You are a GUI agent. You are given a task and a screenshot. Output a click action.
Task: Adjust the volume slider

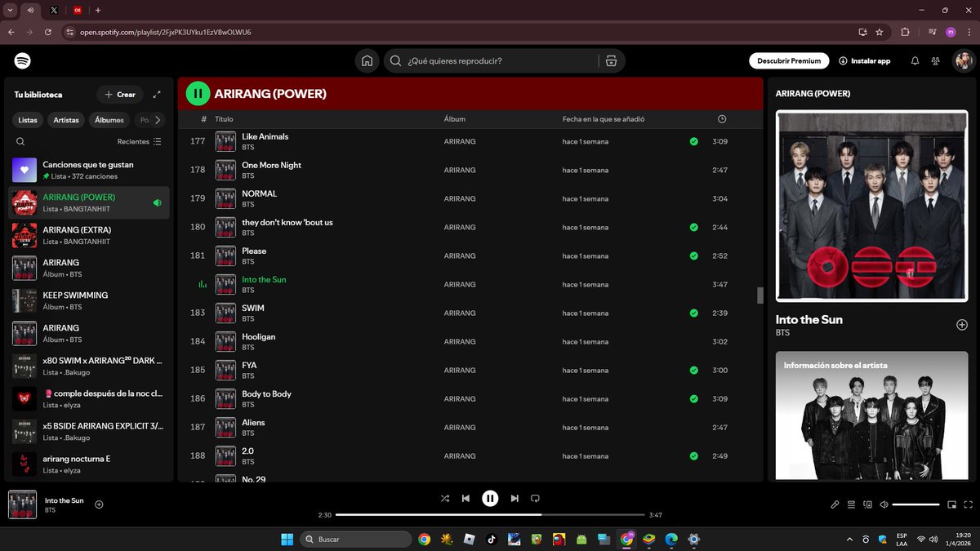click(x=916, y=504)
